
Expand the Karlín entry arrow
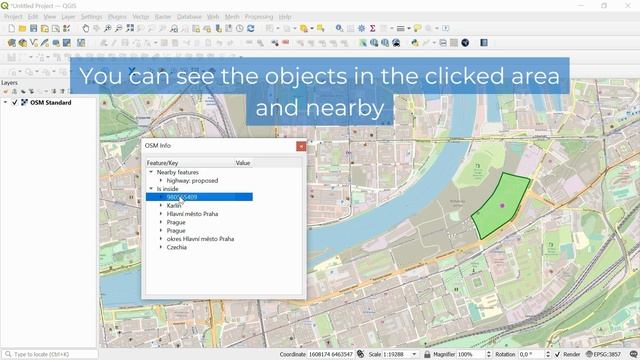tap(161, 205)
